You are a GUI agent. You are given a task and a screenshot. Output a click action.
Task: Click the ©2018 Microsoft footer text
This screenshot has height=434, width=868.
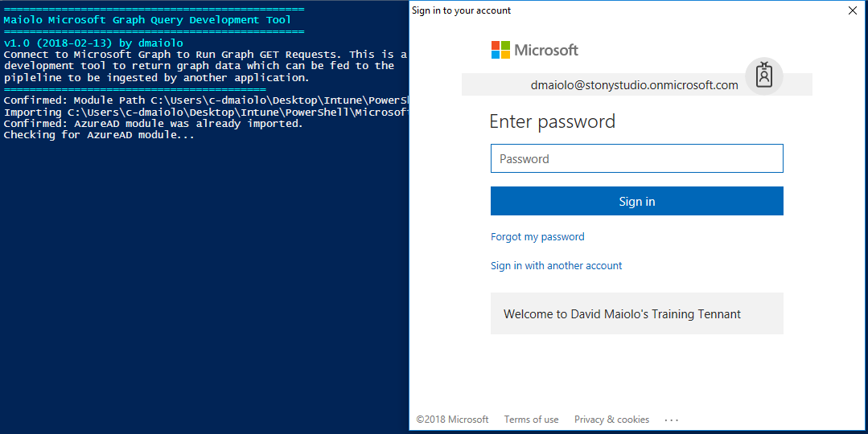click(x=452, y=420)
